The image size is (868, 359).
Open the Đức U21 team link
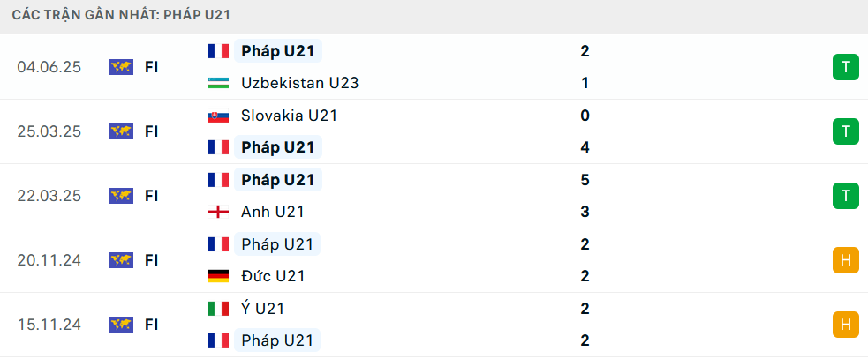pyautogui.click(x=273, y=276)
